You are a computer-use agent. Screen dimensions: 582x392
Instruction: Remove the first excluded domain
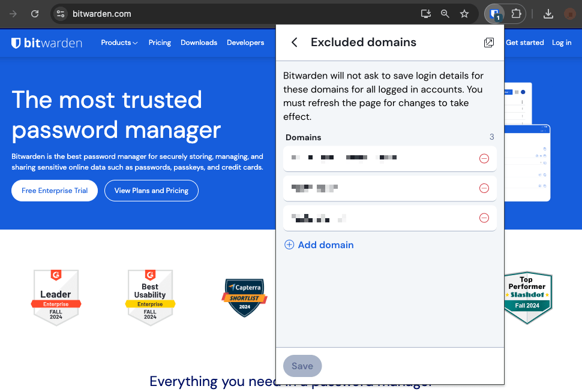click(484, 158)
